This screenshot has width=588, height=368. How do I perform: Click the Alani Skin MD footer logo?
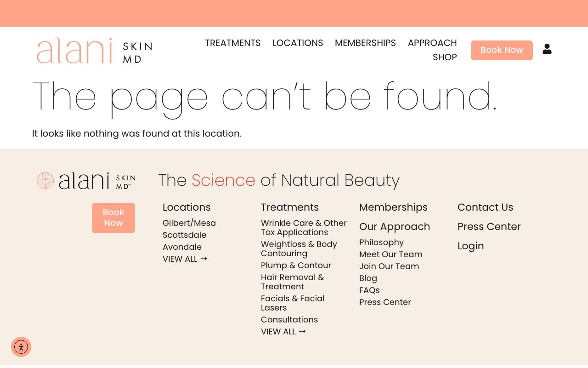[86, 181]
